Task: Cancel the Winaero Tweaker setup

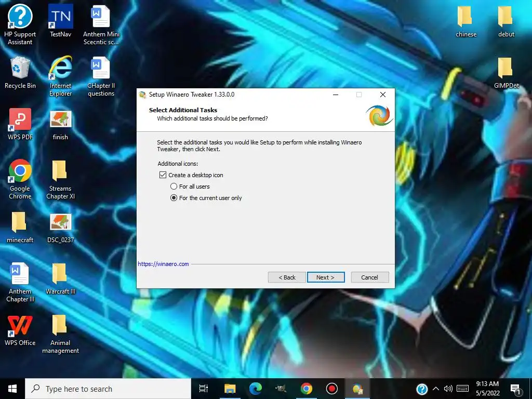Action: coord(370,277)
